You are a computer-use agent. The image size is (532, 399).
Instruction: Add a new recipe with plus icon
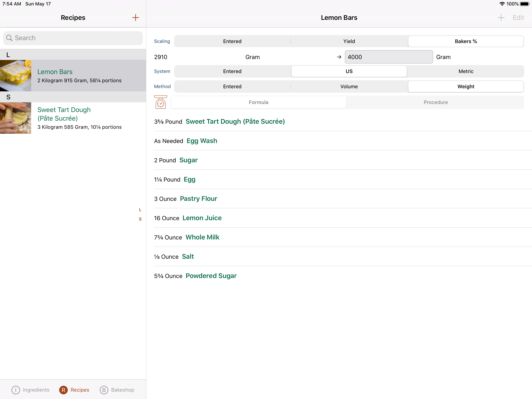click(x=135, y=18)
